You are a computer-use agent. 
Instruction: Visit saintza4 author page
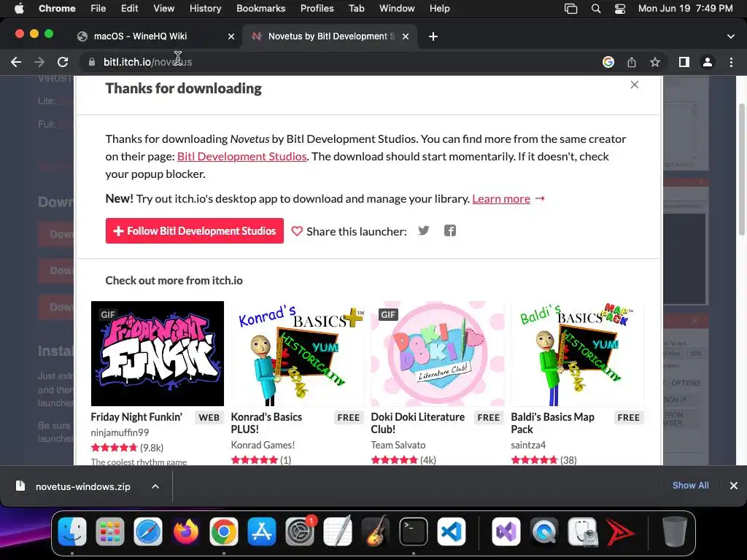(528, 446)
